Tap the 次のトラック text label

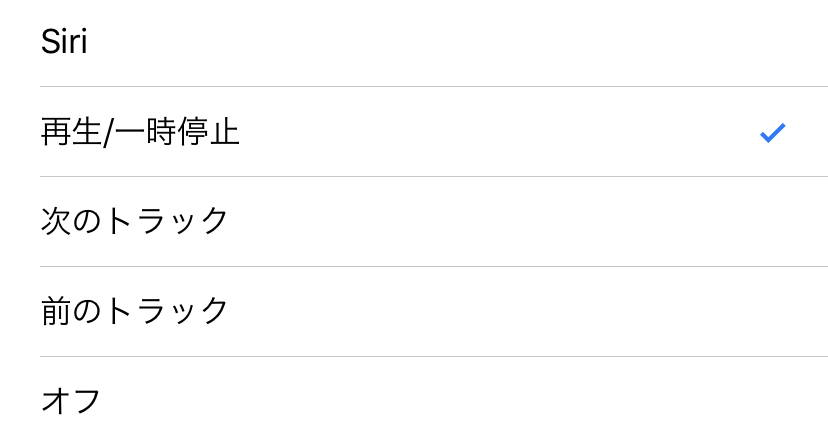click(134, 221)
